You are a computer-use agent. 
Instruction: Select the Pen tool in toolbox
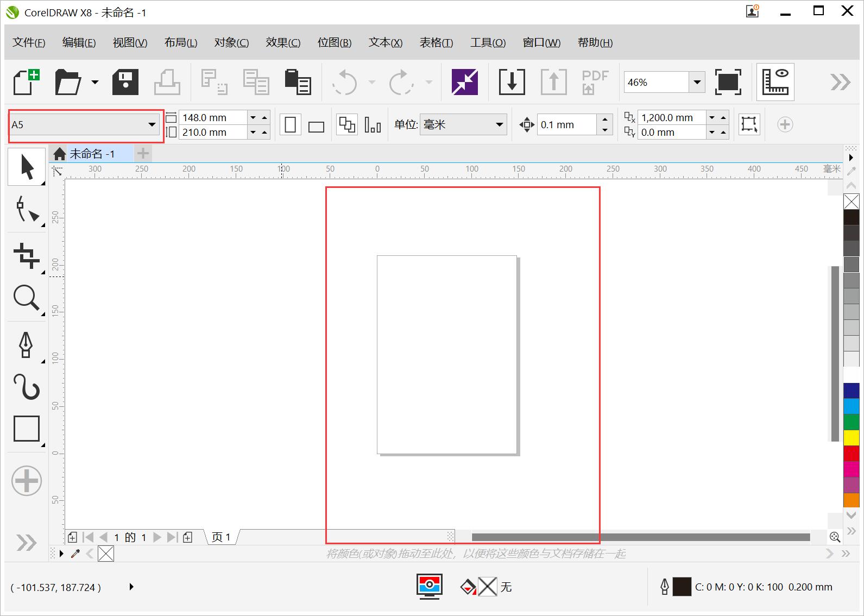click(x=27, y=345)
